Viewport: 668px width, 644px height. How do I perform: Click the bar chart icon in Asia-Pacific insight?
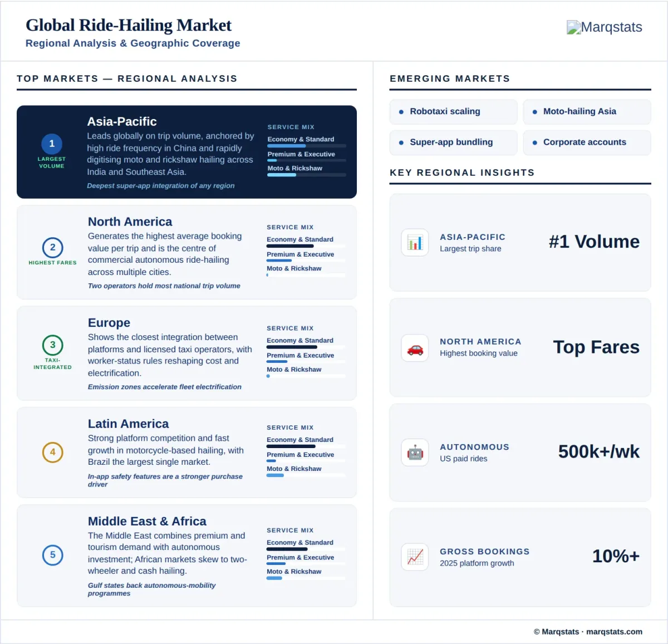415,243
